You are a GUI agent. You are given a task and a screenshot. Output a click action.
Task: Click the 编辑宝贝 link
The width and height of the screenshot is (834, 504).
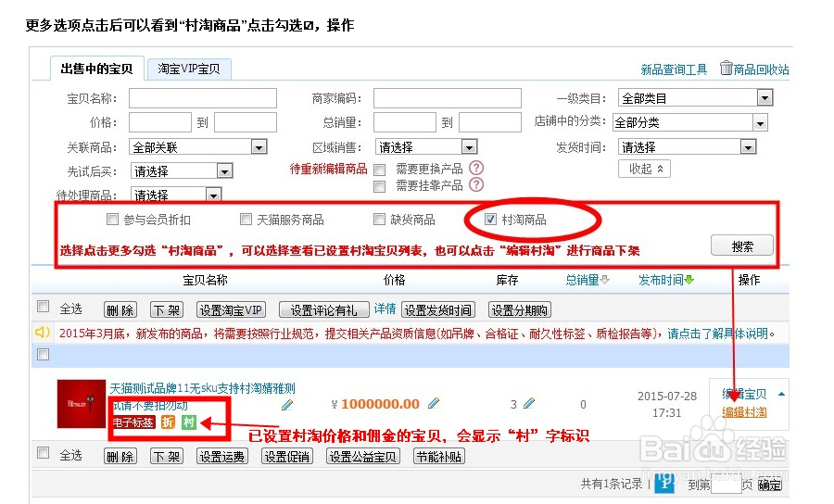[744, 394]
